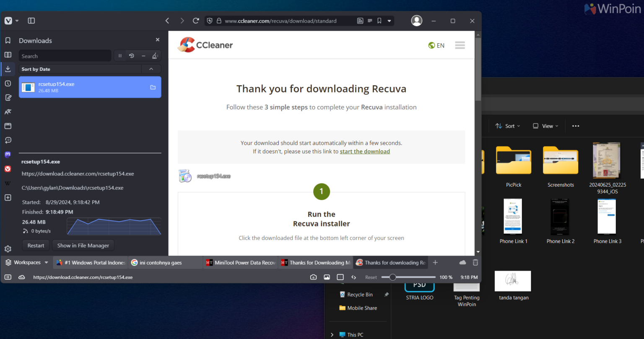The height and width of the screenshot is (339, 644).
Task: Select the tanda tangan thumbnail on the desktop
Action: 513,281
